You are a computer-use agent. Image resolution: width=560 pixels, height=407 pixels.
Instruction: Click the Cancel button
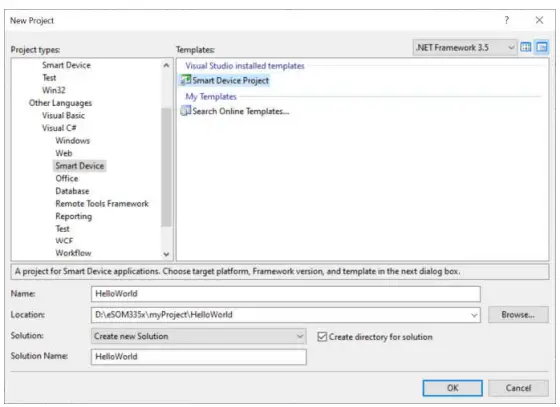pyautogui.click(x=518, y=388)
